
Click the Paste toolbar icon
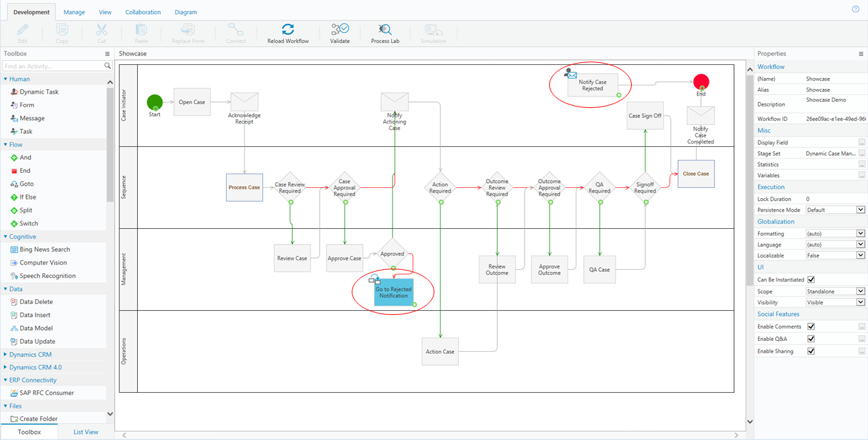141,29
